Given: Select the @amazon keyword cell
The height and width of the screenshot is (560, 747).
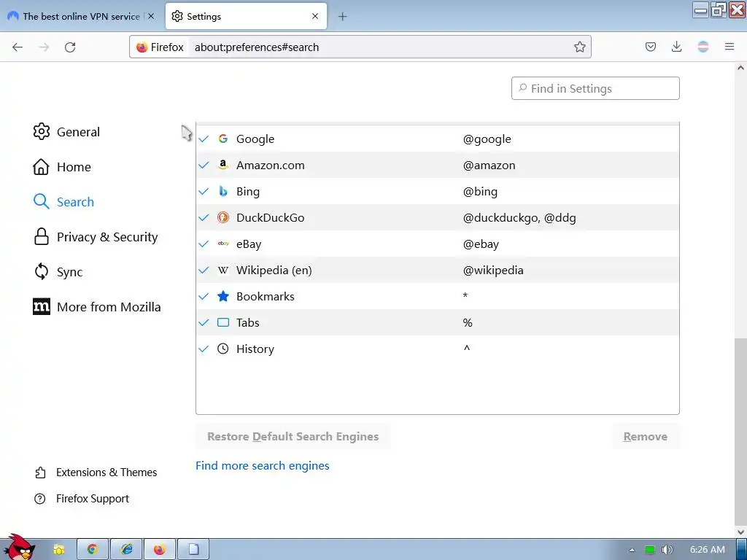Looking at the screenshot, I should 489,166.
